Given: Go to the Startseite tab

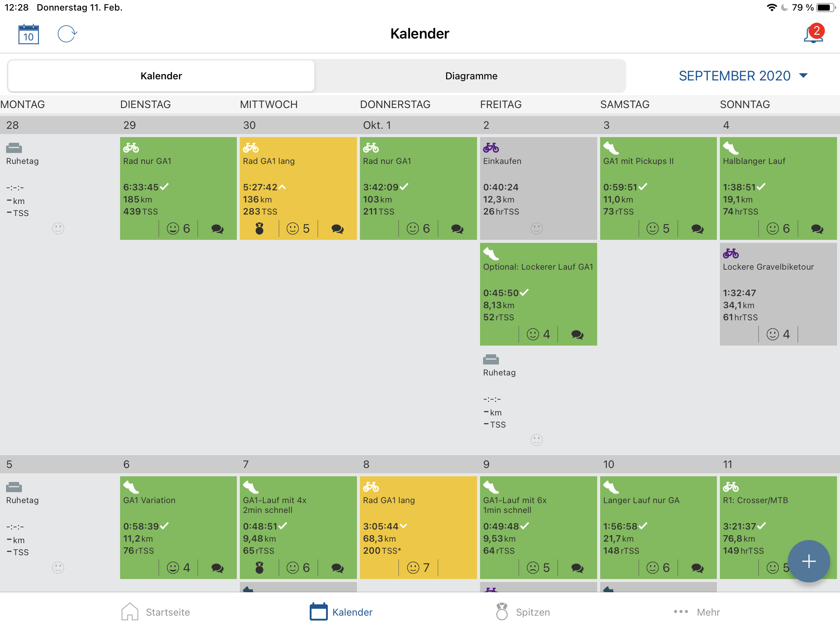Looking at the screenshot, I should (x=156, y=612).
